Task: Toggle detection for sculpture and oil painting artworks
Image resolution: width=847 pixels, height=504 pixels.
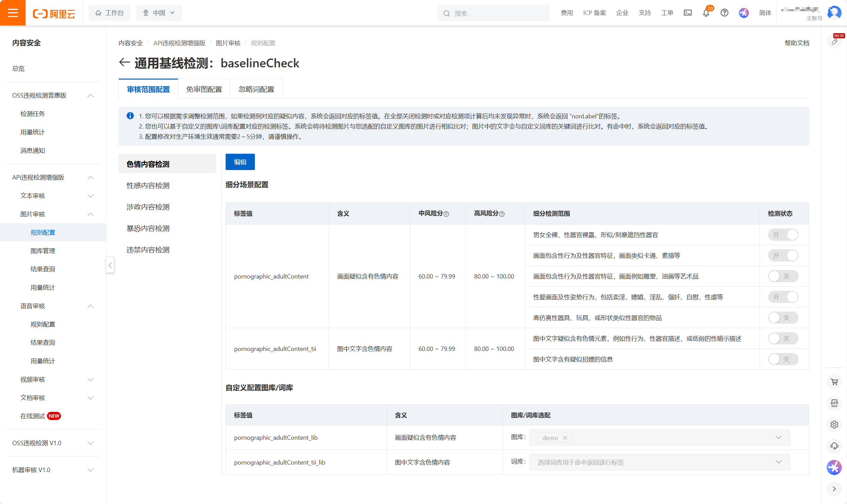Action: pos(783,276)
